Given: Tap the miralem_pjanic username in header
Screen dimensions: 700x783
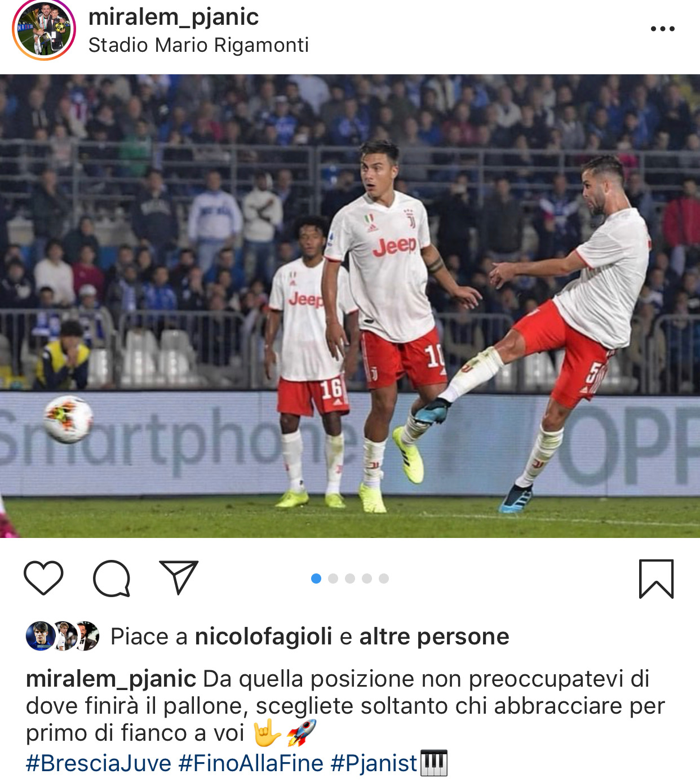Looking at the screenshot, I should coord(174,17).
